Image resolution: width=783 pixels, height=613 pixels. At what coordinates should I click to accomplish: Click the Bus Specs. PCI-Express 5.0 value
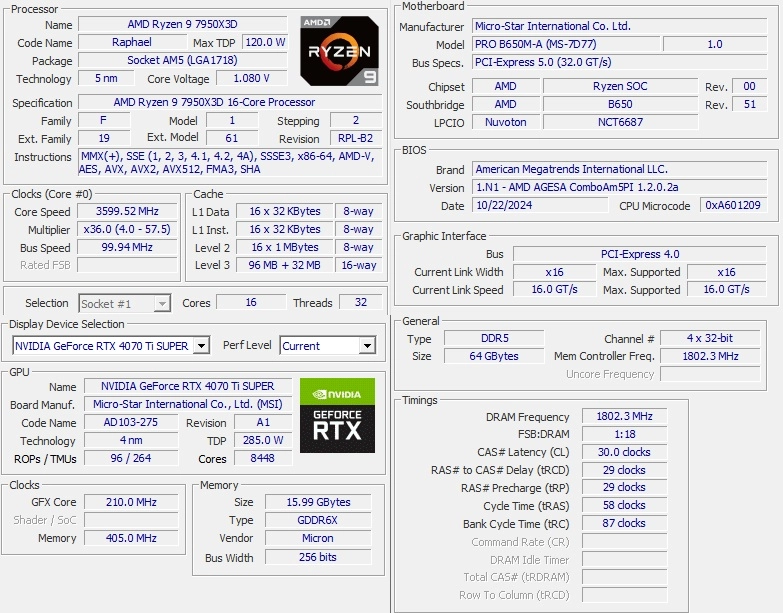[620, 62]
